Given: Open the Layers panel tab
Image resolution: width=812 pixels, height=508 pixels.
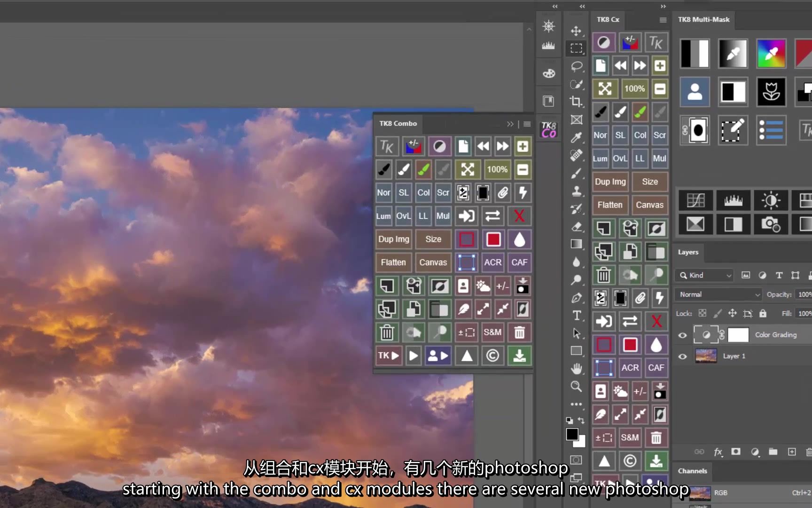Looking at the screenshot, I should (x=688, y=252).
